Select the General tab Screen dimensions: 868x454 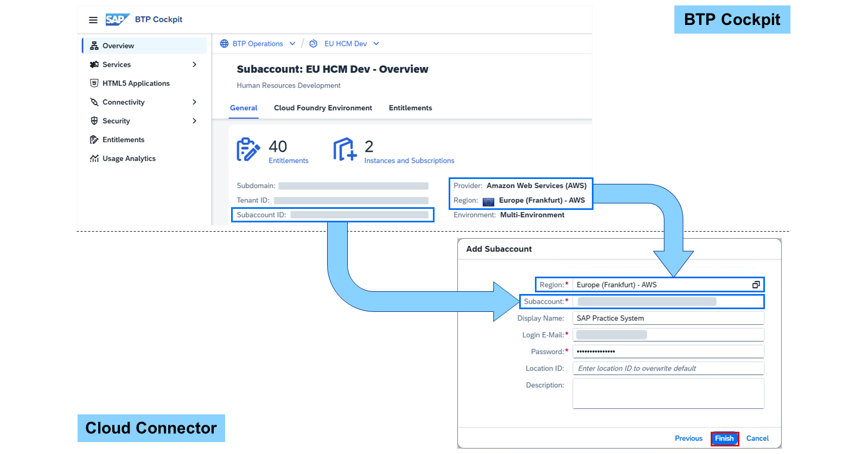click(x=244, y=108)
